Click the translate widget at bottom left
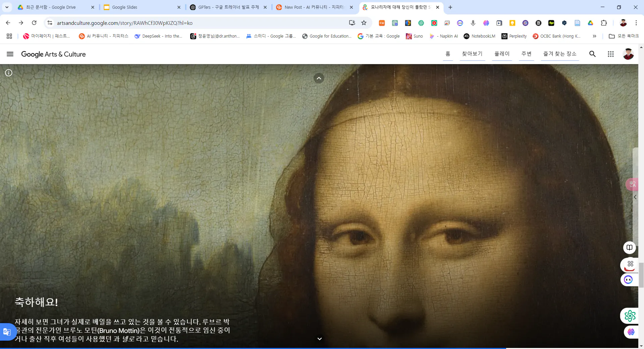This screenshot has width=644, height=349. [x=7, y=332]
